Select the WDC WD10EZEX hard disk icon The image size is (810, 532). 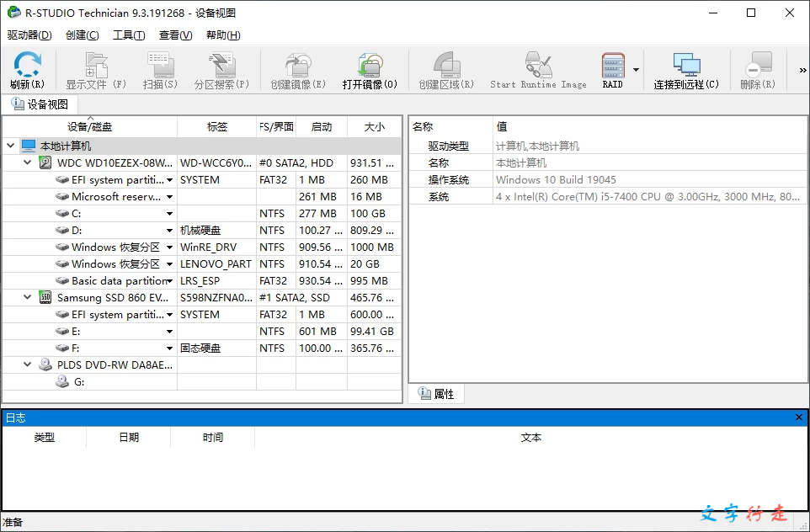(x=45, y=163)
